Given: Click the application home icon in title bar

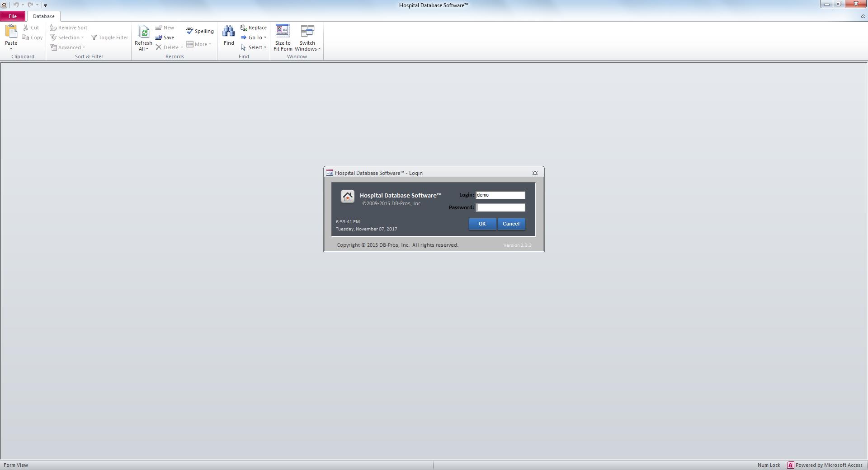Looking at the screenshot, I should click(x=4, y=5).
